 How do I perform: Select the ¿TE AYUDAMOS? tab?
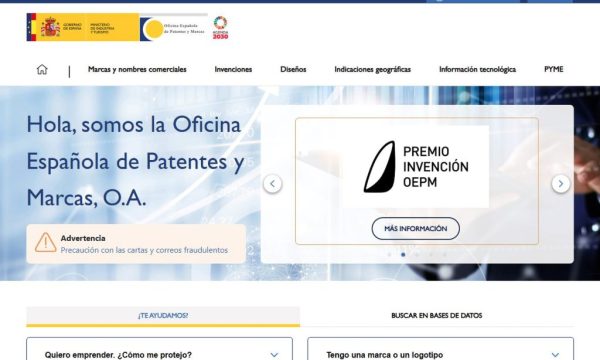[163, 316]
